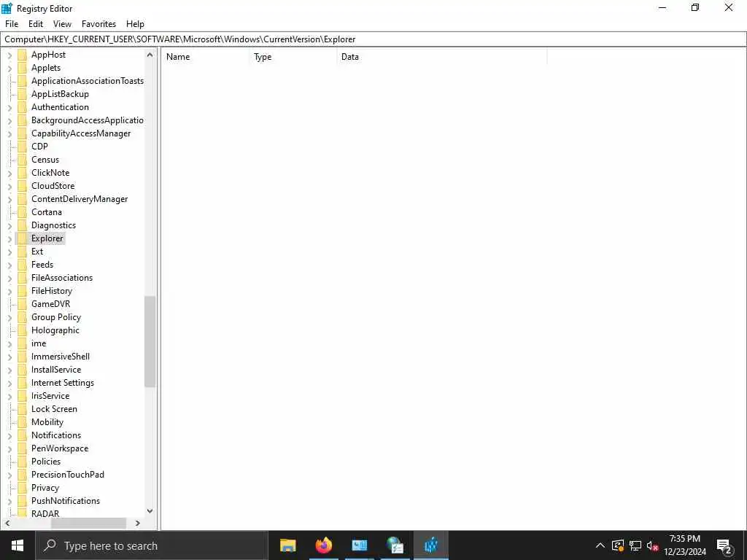Sort values by Data column header
The image size is (747, 560).
[441, 57]
